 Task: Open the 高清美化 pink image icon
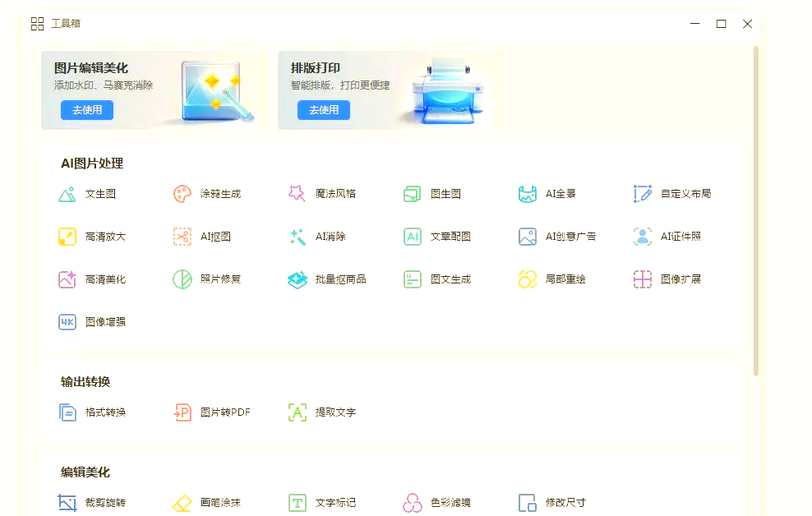click(x=67, y=279)
